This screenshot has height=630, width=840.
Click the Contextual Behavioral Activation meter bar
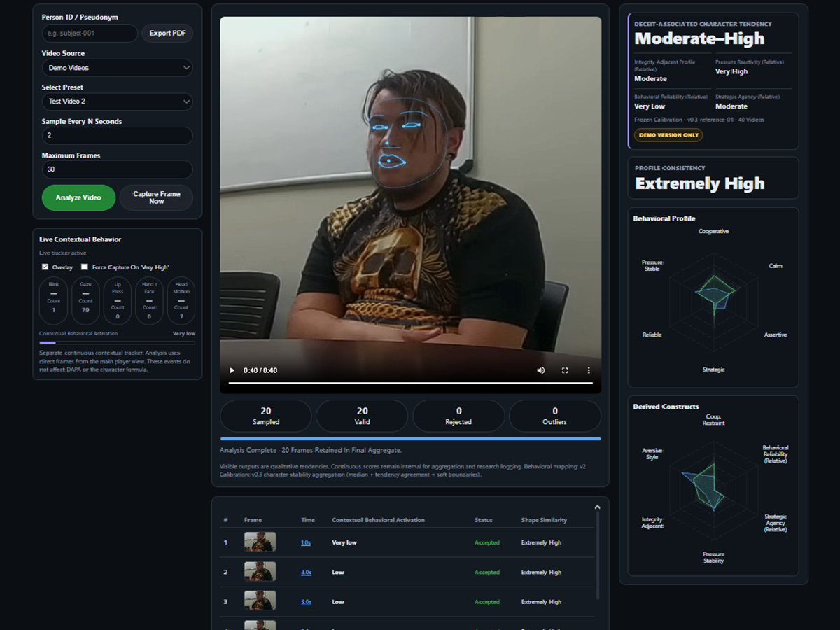[117, 343]
